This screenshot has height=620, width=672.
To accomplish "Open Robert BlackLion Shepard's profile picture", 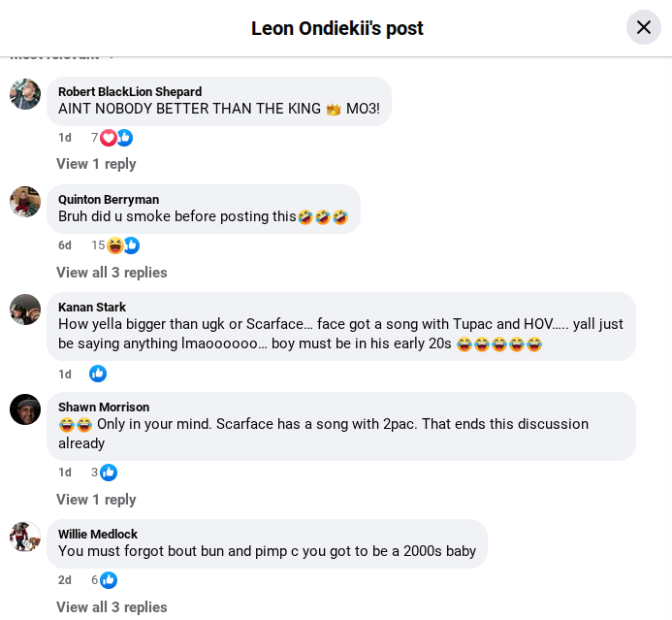I will tap(25, 94).
